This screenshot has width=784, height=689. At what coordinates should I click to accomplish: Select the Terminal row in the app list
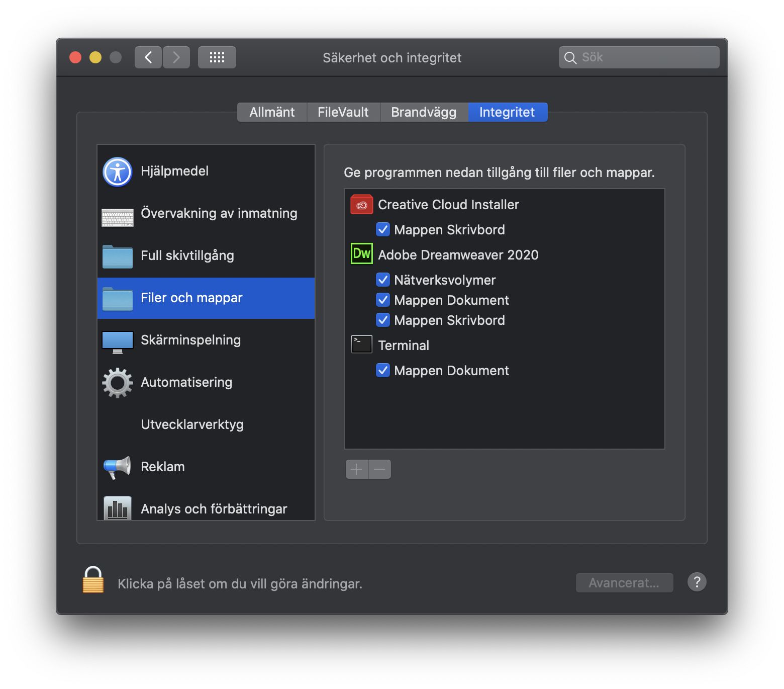[505, 345]
